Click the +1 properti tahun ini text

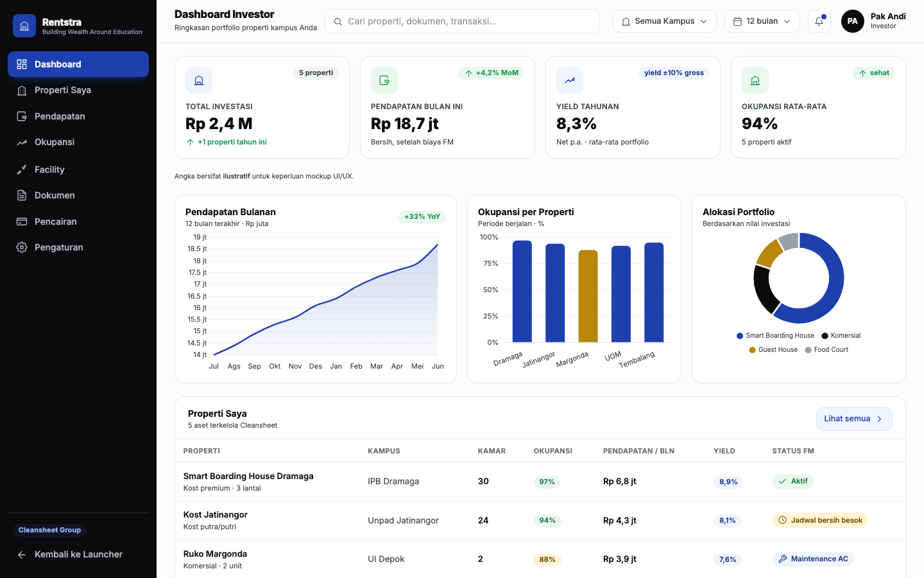tap(232, 142)
